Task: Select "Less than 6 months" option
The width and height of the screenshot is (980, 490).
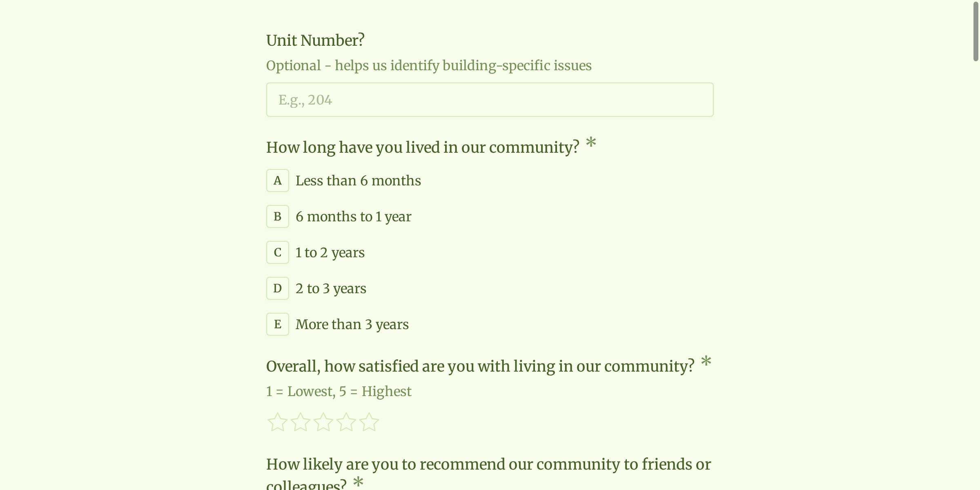Action: (x=358, y=180)
